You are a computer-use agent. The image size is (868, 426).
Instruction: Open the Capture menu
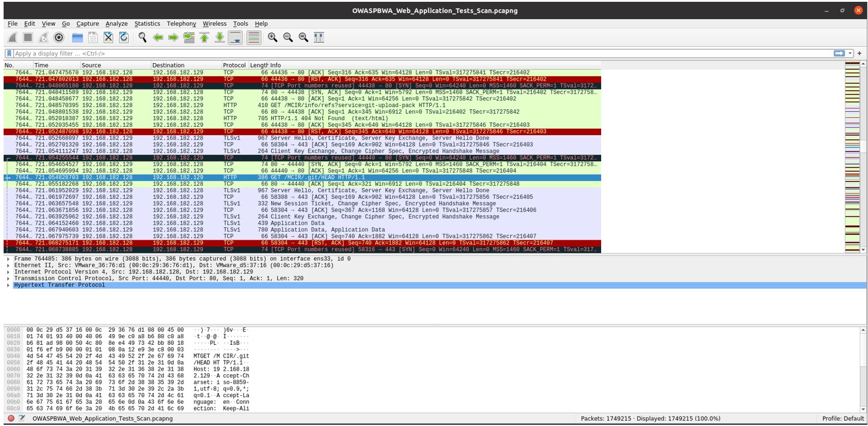(88, 23)
